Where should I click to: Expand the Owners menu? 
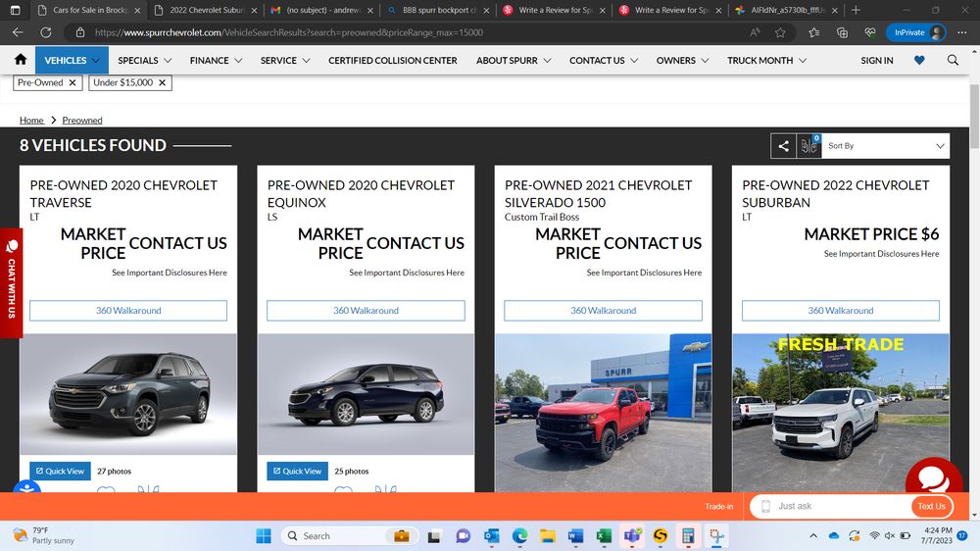682,60
